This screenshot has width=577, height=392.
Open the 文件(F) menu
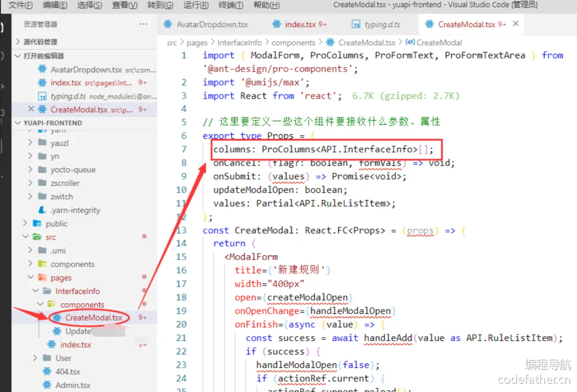[x=20, y=5]
